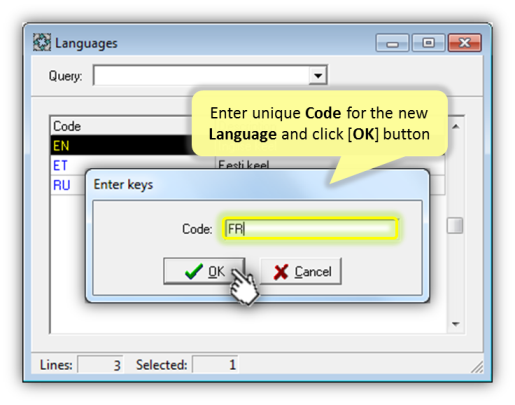The height and width of the screenshot is (405, 515).
Task: Maximize the Languages window
Action: 428,43
